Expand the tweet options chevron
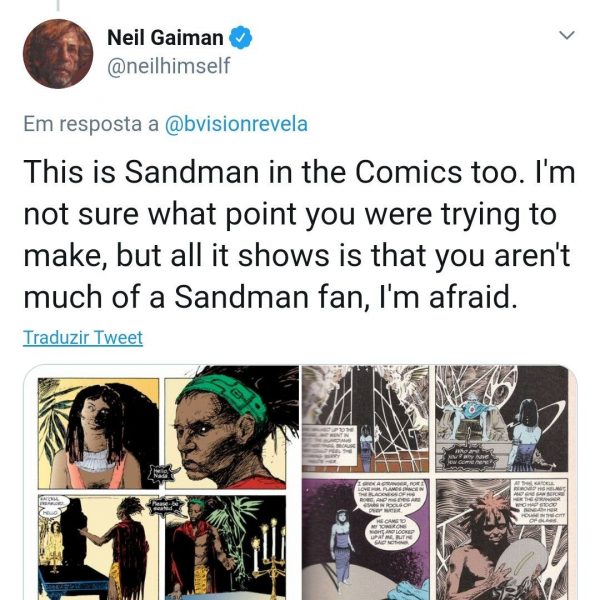The image size is (600, 600). [x=567, y=35]
